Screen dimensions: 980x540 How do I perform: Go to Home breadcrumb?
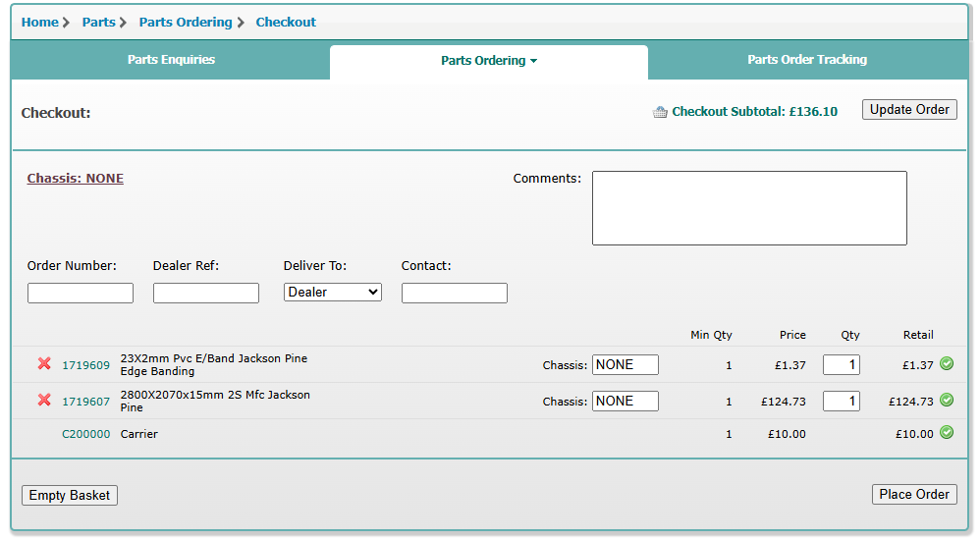tap(40, 22)
